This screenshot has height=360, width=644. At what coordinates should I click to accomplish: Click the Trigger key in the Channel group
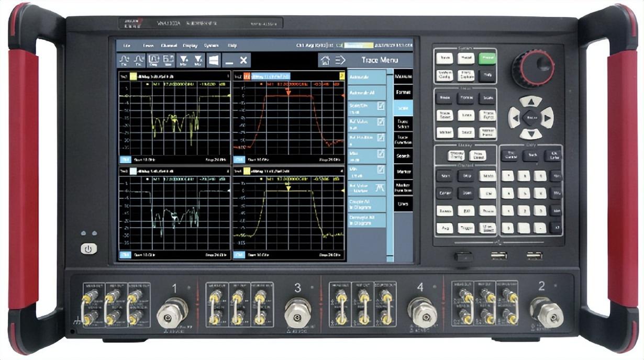click(x=466, y=228)
